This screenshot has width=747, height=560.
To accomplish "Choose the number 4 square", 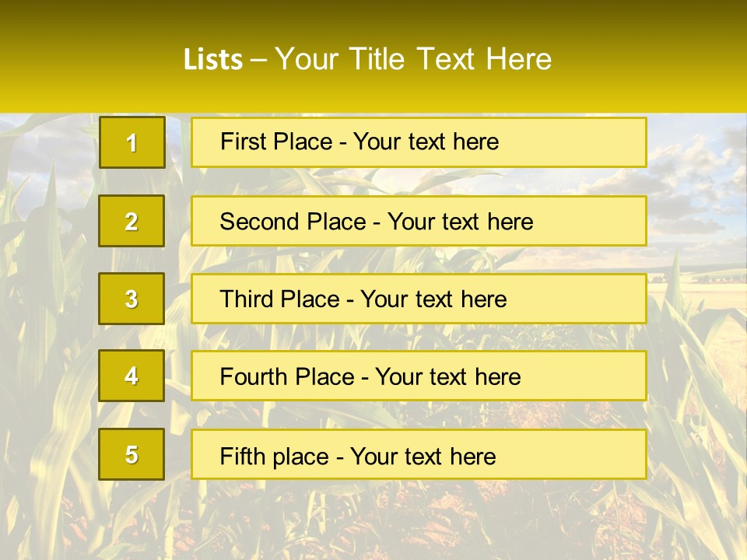I will [x=132, y=376].
